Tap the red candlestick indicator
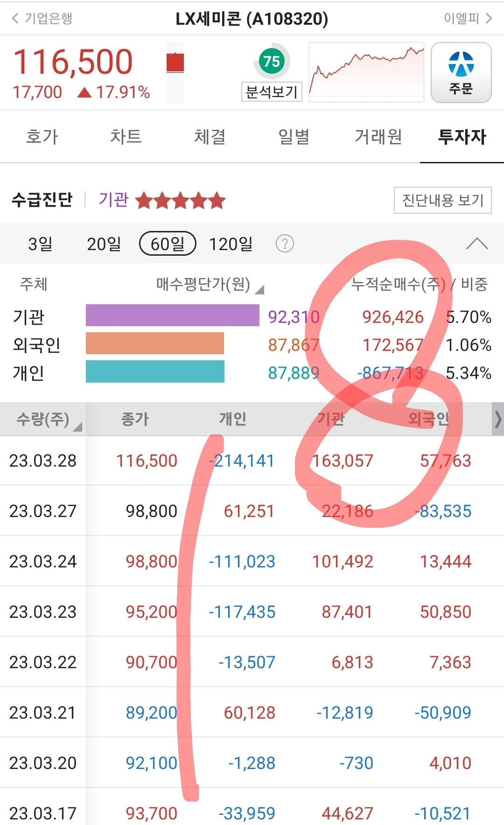 point(175,63)
